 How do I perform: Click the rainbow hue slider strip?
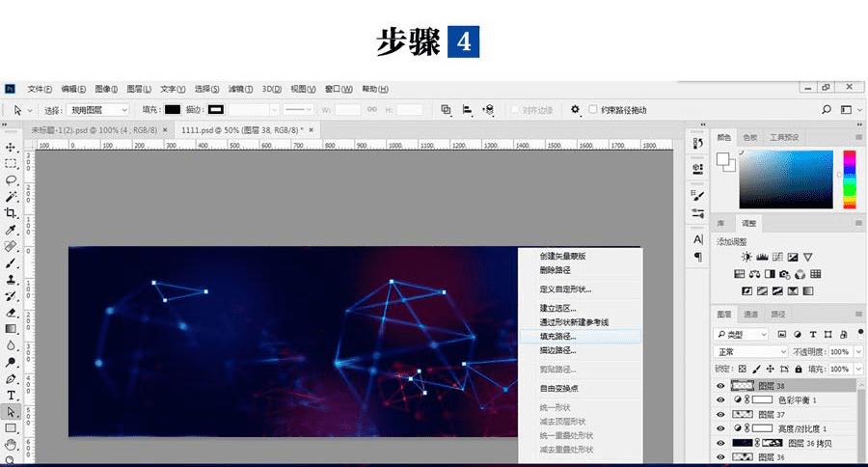849,179
